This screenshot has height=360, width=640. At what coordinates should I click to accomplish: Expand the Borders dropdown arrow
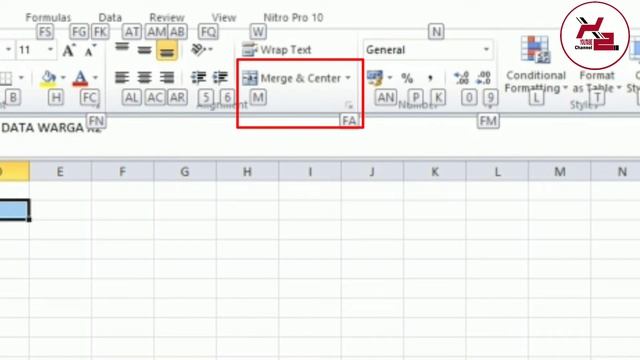pos(21,78)
